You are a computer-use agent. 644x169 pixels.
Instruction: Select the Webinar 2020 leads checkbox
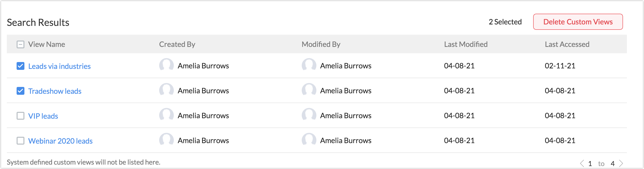coord(21,141)
